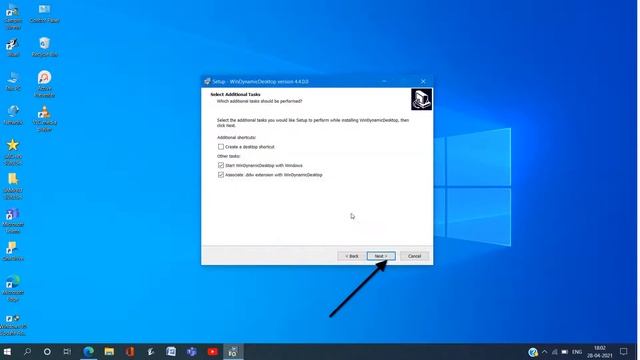Minimize the Setup window
Viewport: 640px width, 360px height.
pos(384,81)
